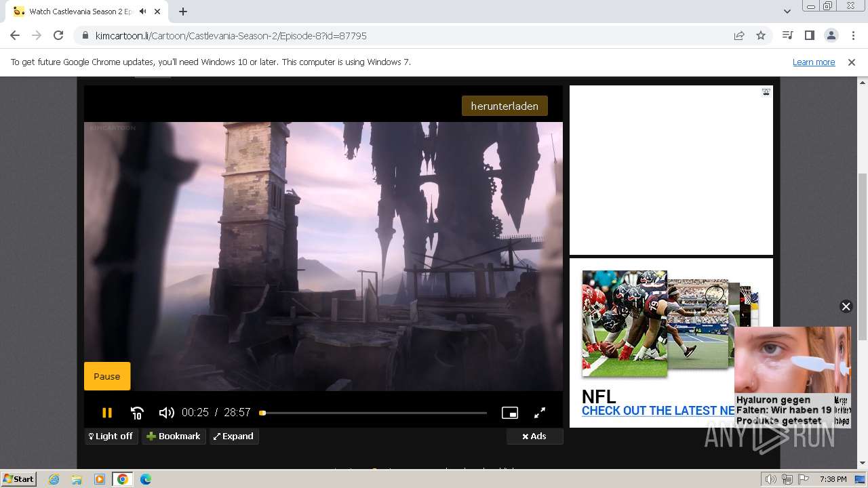The height and width of the screenshot is (488, 868).
Task: Expand the video player
Action: (234, 436)
